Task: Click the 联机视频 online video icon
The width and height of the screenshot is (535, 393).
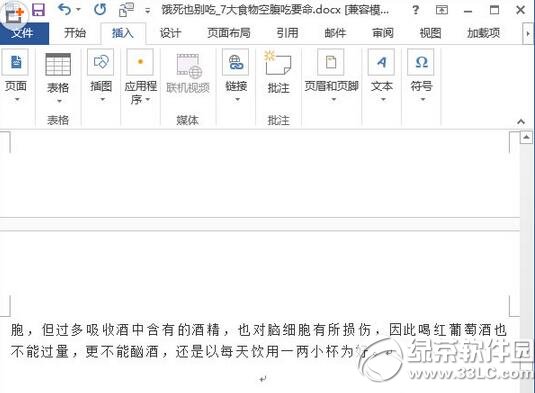Action: pyautogui.click(x=189, y=66)
